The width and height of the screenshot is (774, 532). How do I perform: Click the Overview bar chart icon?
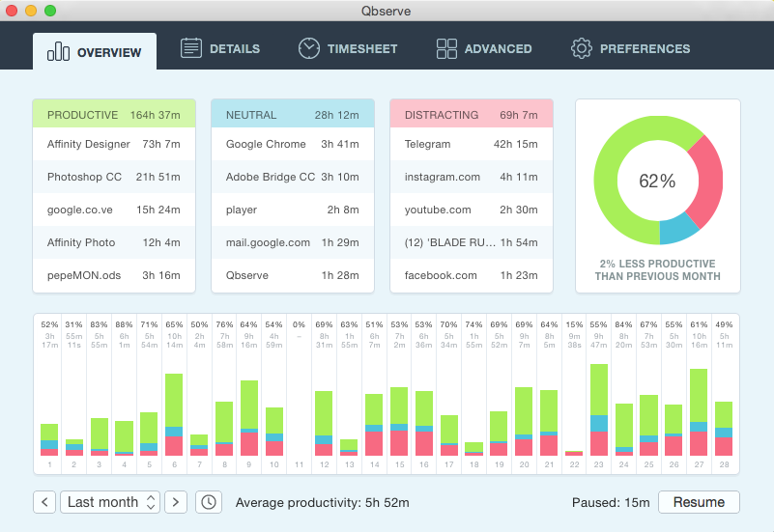point(59,51)
